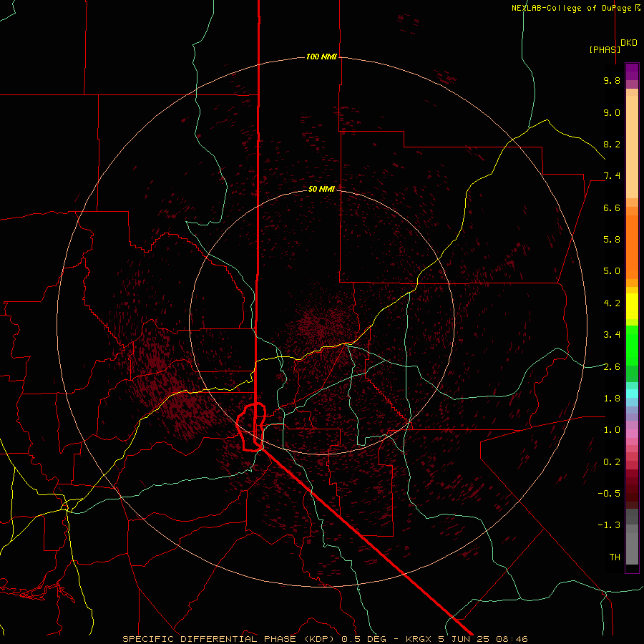
Task: Click the 4.2 color scale value
Action: [612, 303]
